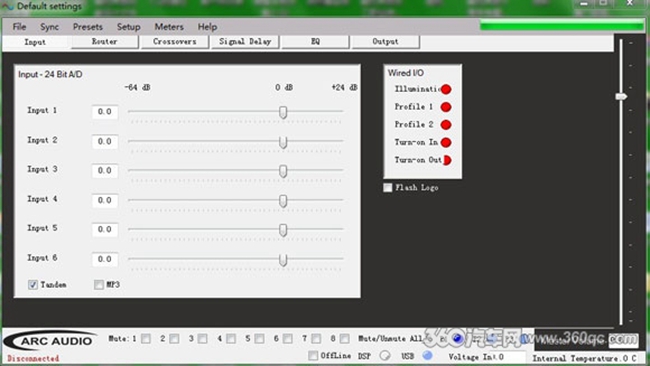Open the Meters menu
Image resolution: width=650 pixels, height=366 pixels.
pyautogui.click(x=169, y=27)
